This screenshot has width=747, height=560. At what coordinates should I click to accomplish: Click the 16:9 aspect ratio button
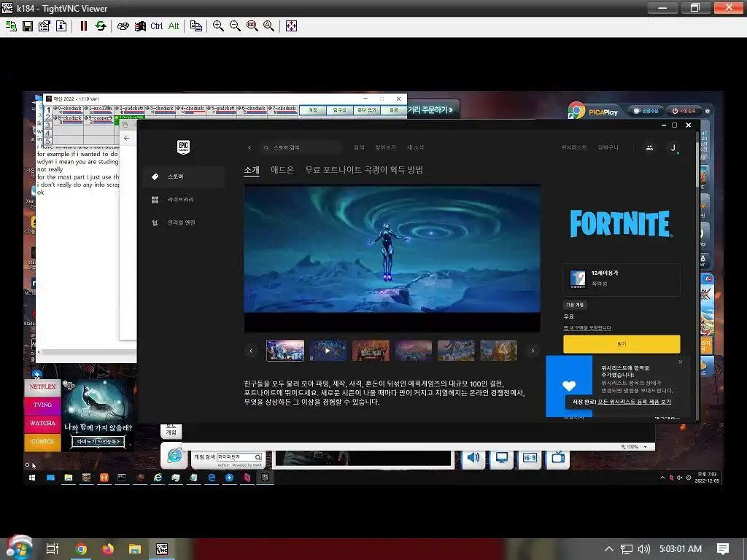click(530, 458)
